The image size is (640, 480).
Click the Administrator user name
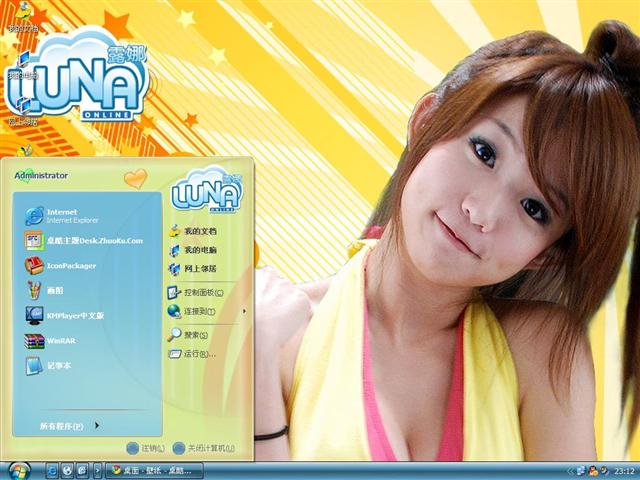[41, 176]
